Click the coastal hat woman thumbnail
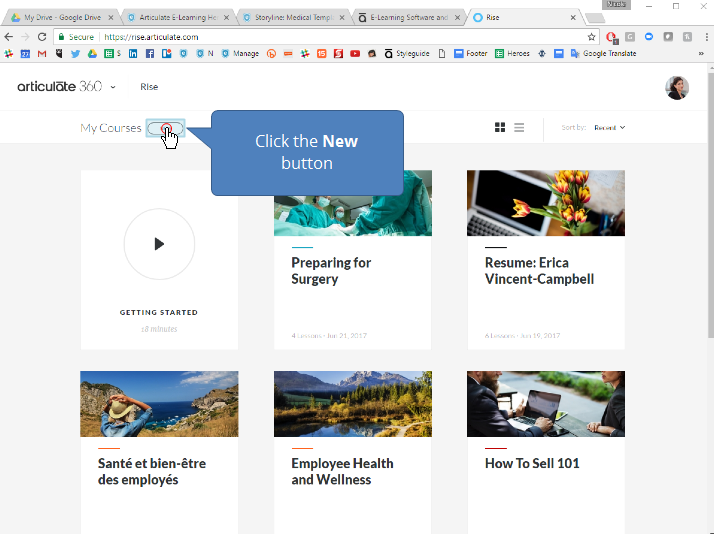 point(159,404)
